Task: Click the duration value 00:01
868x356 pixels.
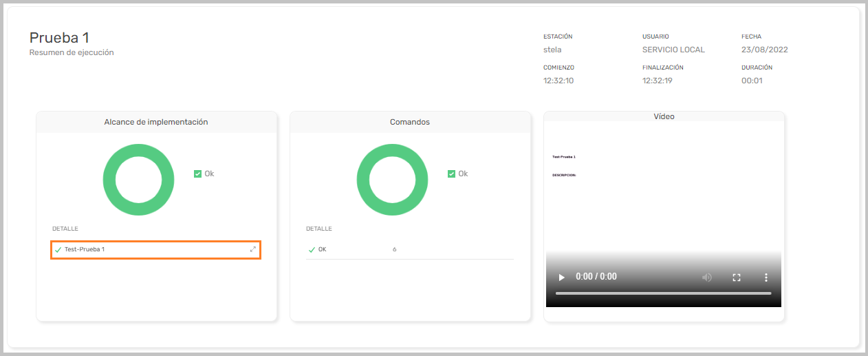Action: point(752,81)
